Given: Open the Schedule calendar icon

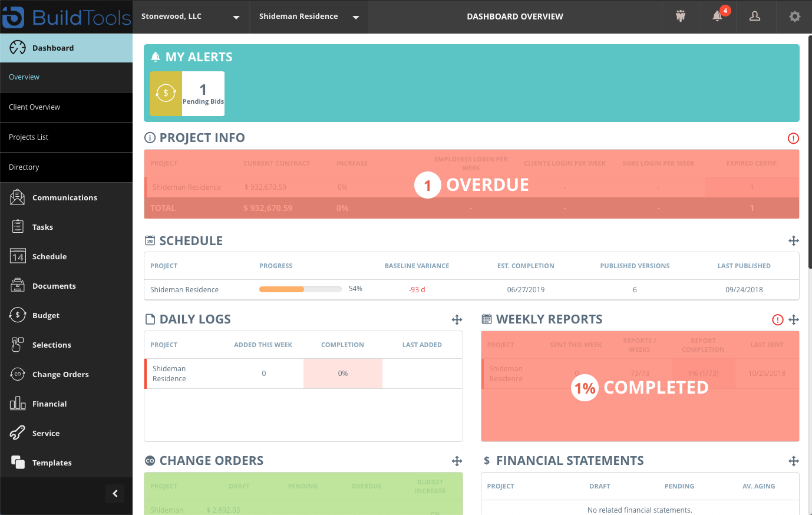Looking at the screenshot, I should (x=17, y=256).
